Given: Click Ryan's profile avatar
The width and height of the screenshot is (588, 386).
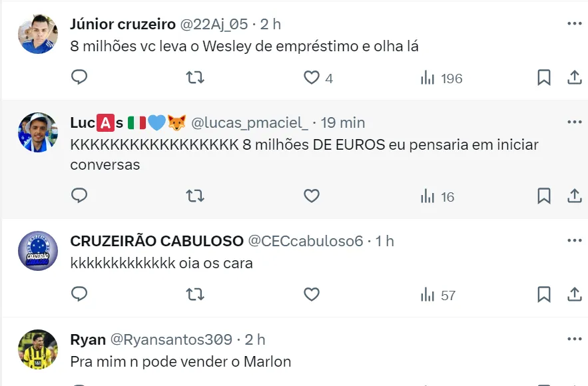Looking at the screenshot, I should tap(37, 349).
